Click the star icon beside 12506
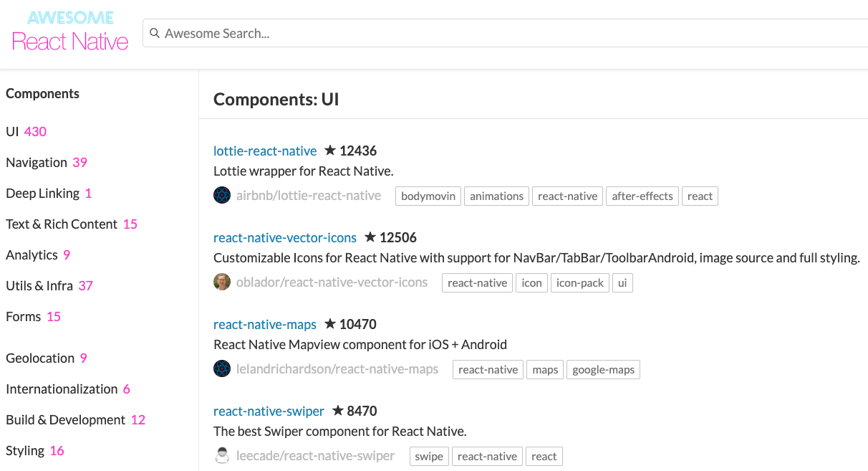 coord(370,237)
